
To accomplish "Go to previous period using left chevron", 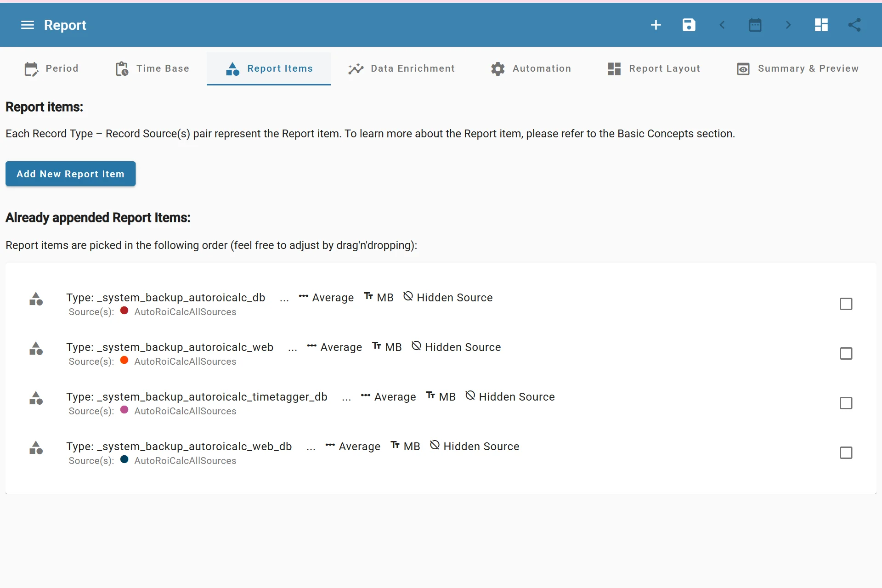I will pyautogui.click(x=722, y=25).
